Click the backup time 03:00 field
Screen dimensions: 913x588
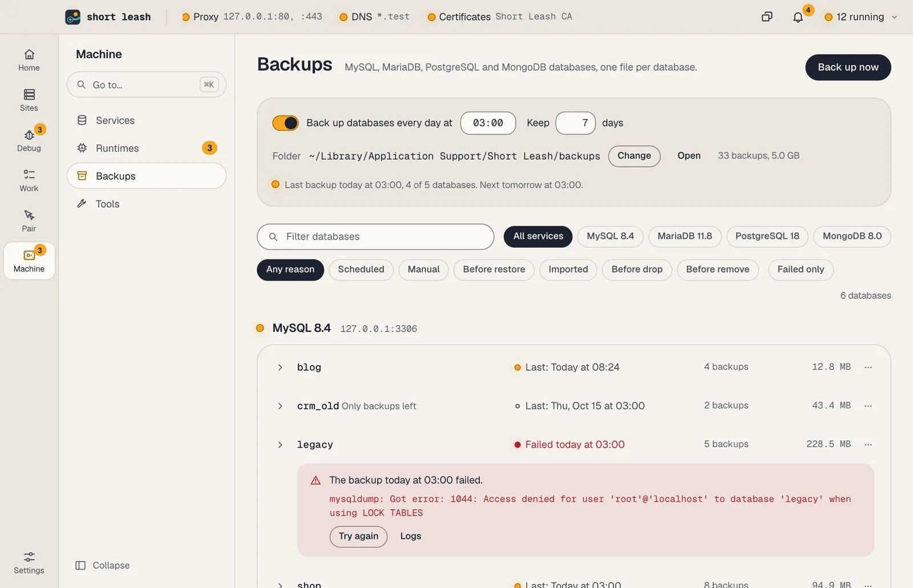pyautogui.click(x=488, y=123)
